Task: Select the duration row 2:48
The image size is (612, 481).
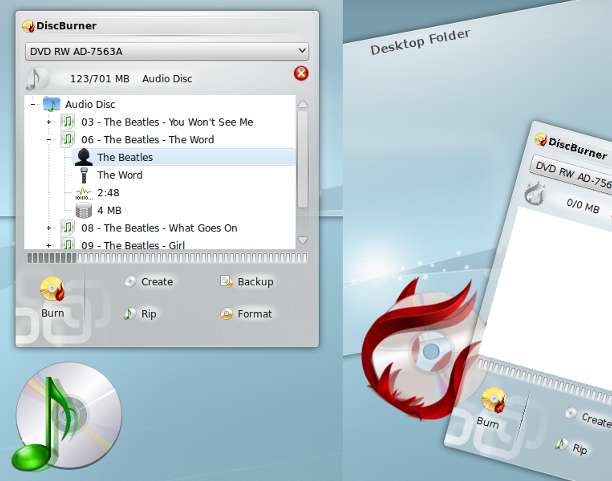Action: pos(108,192)
